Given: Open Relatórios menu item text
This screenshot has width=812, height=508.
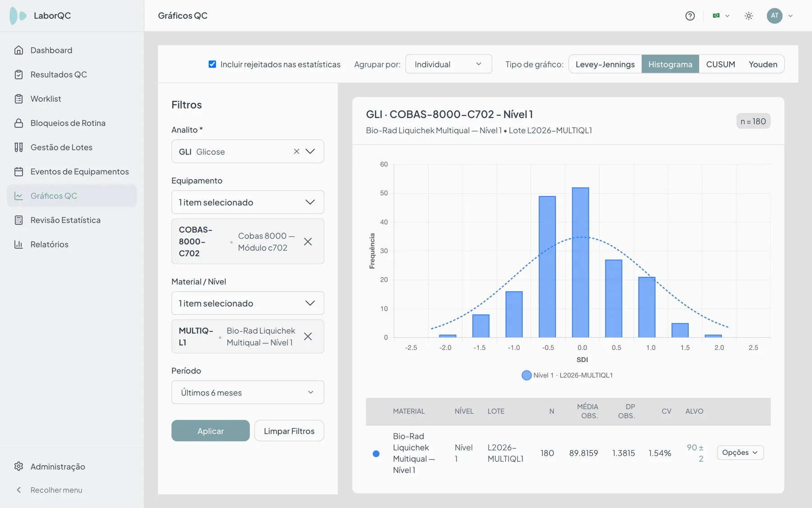Looking at the screenshot, I should click(x=50, y=244).
